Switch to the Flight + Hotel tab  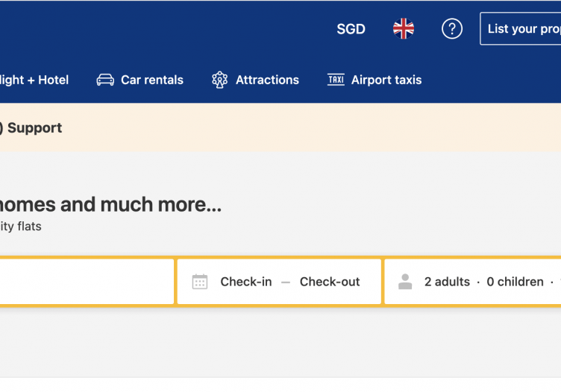pos(34,80)
